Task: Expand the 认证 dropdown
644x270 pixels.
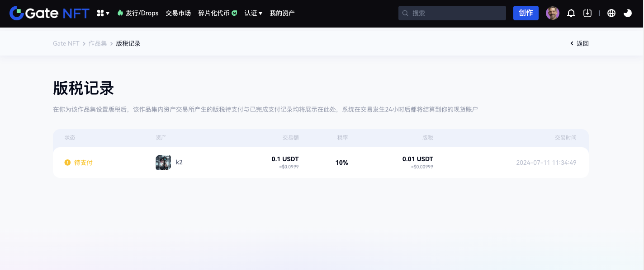Action: coord(253,13)
